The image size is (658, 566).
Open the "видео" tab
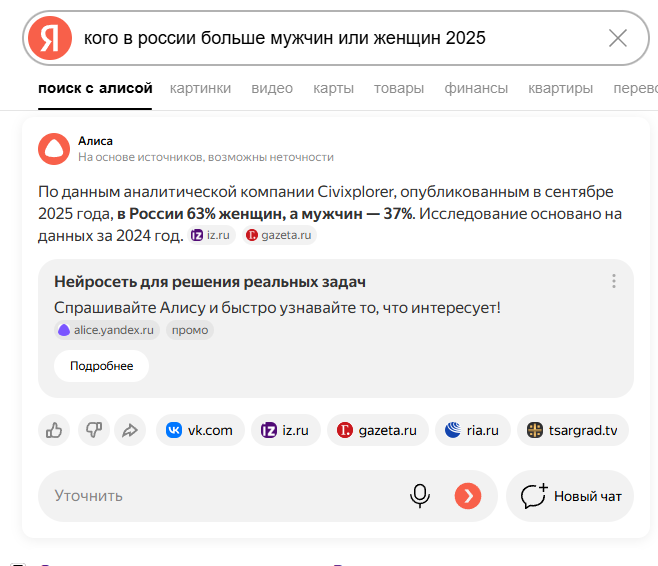tap(272, 88)
